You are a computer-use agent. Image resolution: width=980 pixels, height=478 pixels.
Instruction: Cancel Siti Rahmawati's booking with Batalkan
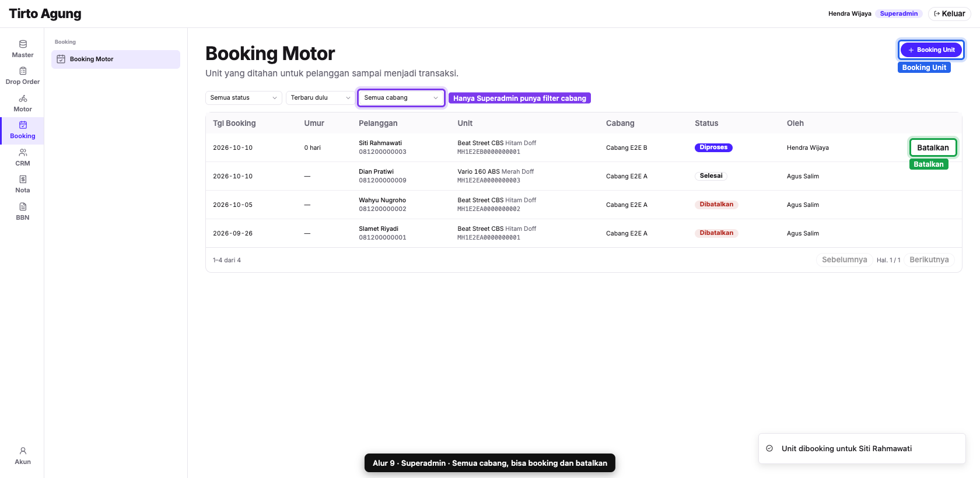click(x=933, y=147)
